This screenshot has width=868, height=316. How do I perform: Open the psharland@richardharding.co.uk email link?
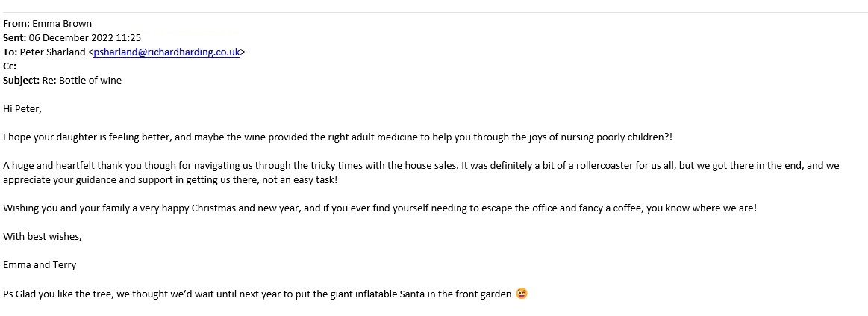point(166,52)
